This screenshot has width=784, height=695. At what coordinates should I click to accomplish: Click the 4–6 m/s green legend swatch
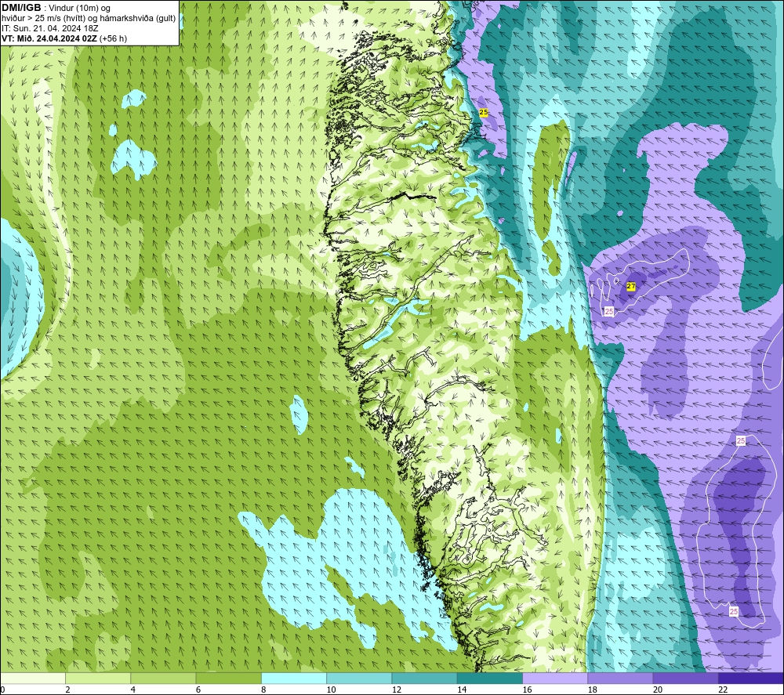[164, 678]
